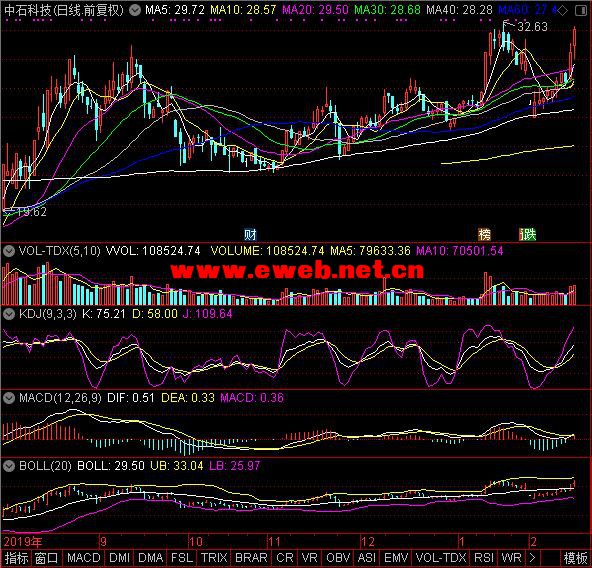Open the MACD panel dropdown circle
This screenshot has height=568, width=592.
click(8, 398)
